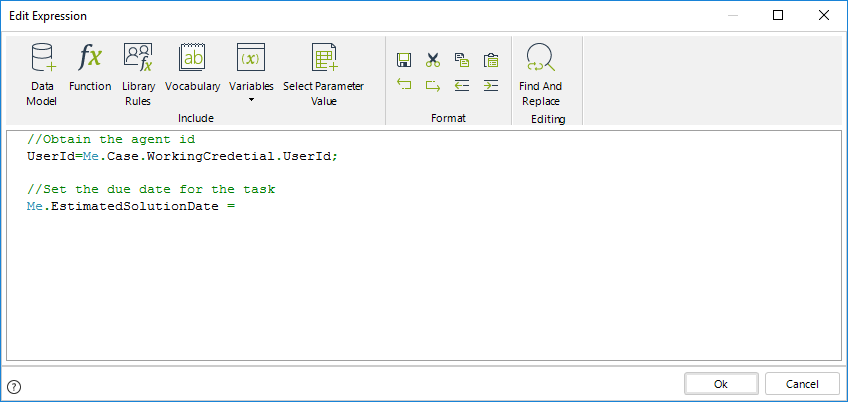848x402 pixels.
Task: Undo the last edit
Action: [x=404, y=86]
